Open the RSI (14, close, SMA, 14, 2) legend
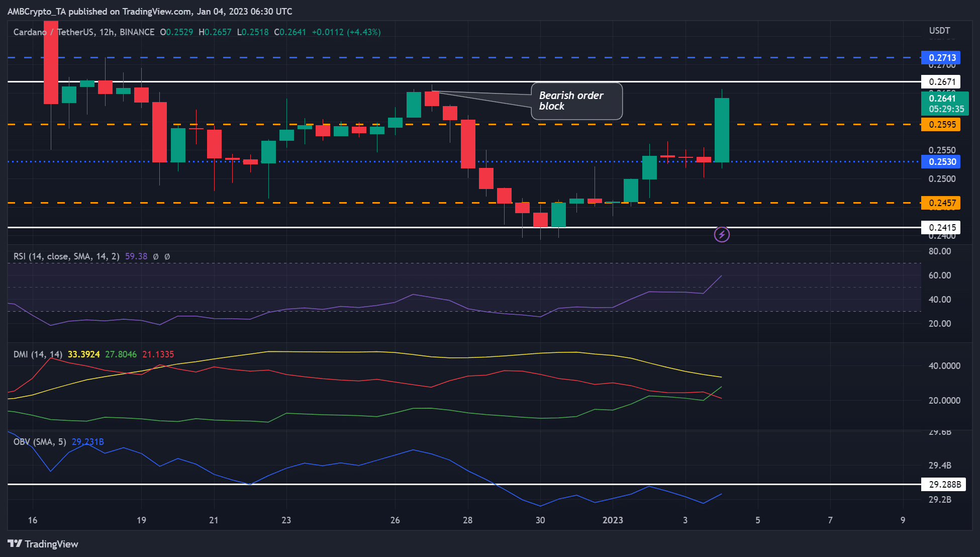 (x=66, y=256)
